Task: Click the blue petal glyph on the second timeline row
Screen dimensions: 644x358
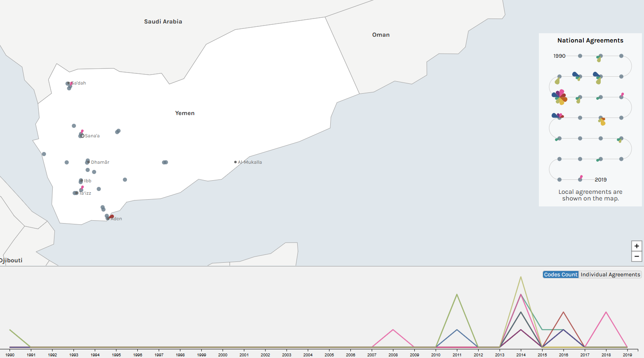Action: 576,75
